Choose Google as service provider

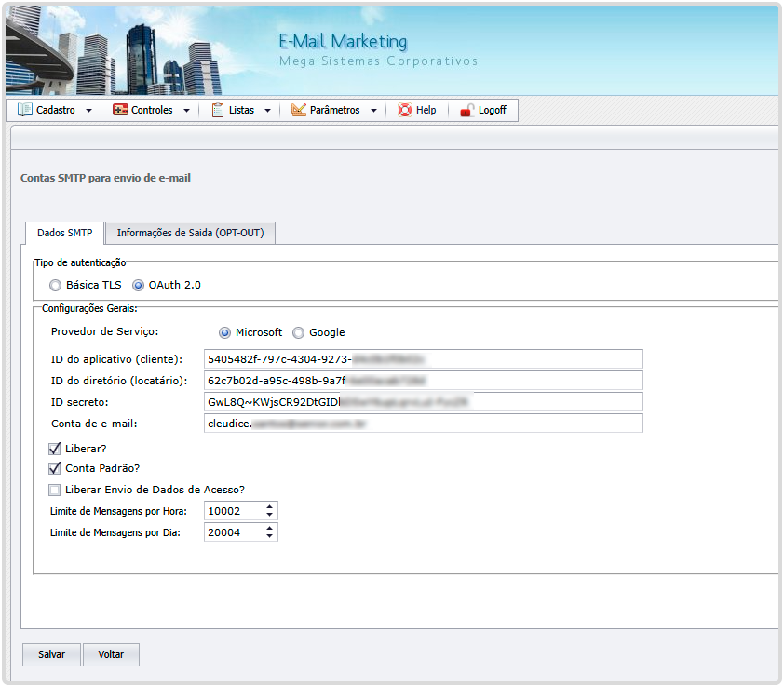[x=299, y=333]
